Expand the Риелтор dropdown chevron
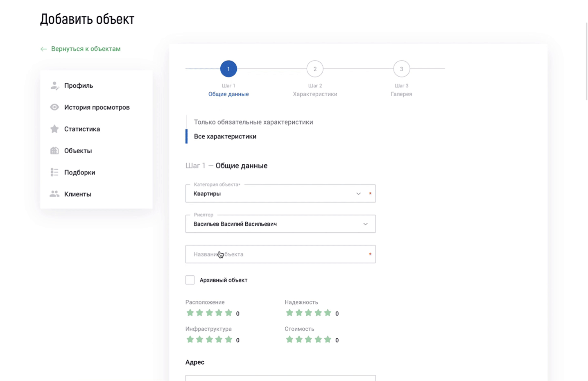Viewport: 588px width, 381px height. coord(365,224)
